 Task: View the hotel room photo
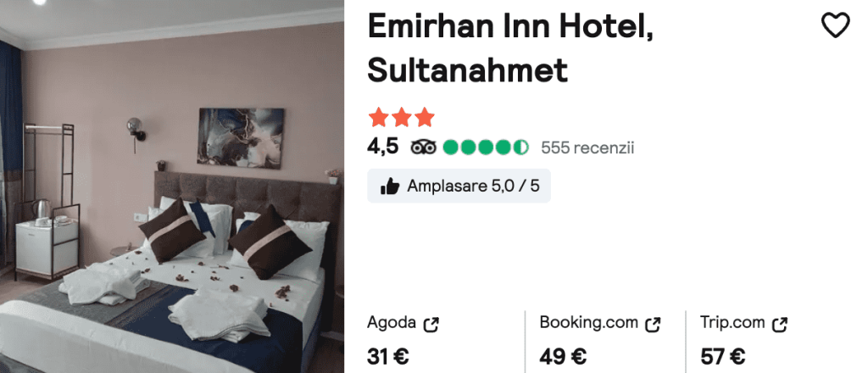point(172,186)
